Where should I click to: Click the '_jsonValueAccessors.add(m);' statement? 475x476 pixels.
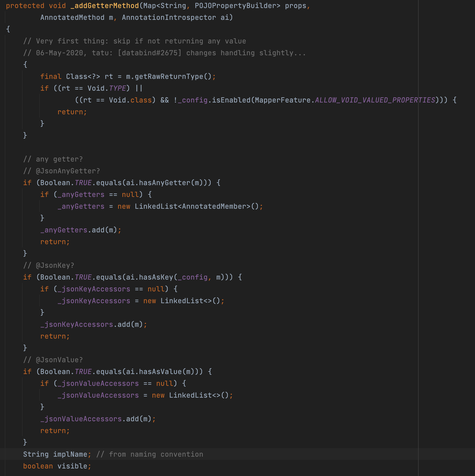tap(98, 419)
